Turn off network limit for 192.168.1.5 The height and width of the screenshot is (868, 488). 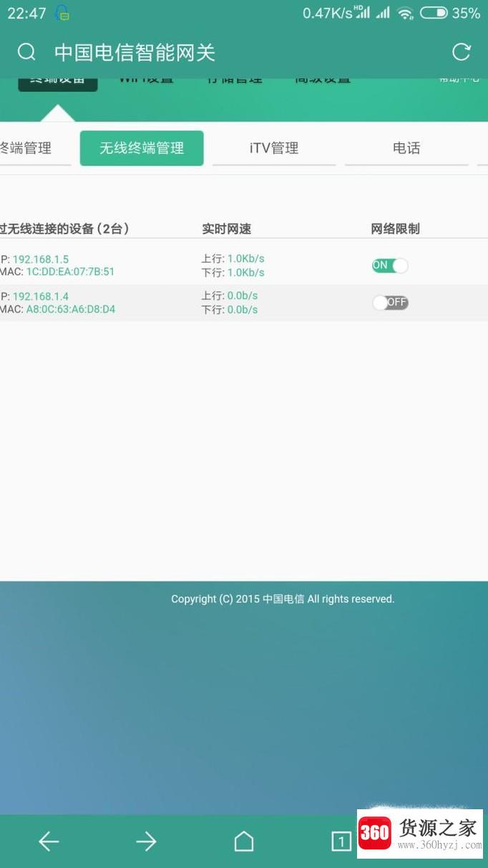[x=390, y=266]
